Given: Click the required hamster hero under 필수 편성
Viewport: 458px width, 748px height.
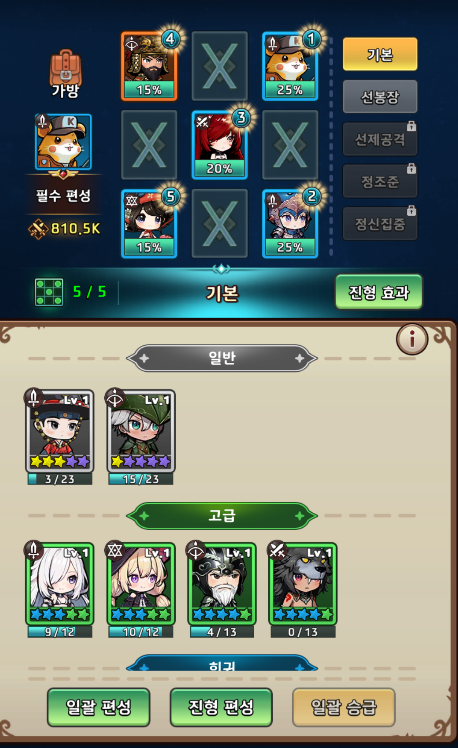Looking at the screenshot, I should coord(63,142).
